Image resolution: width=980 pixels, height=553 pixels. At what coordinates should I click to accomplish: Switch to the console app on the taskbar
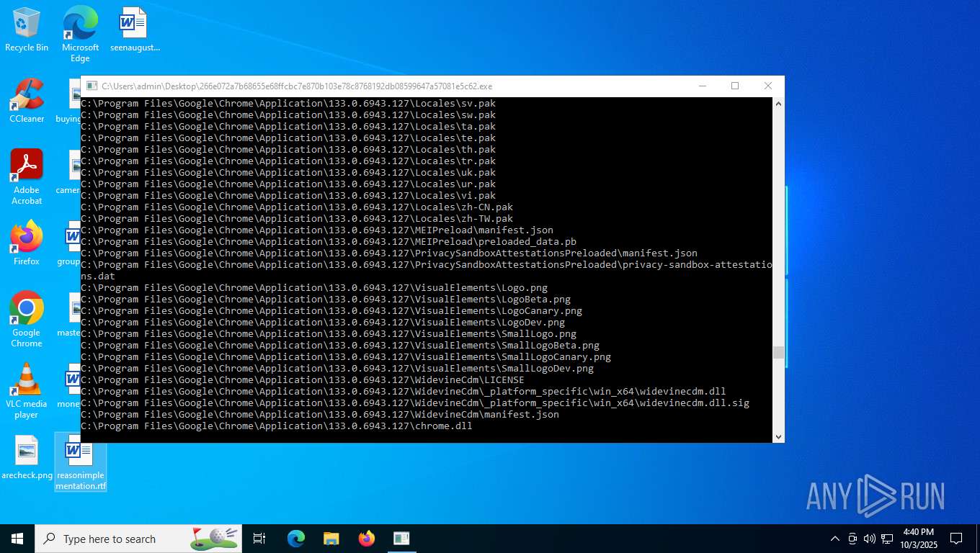(401, 539)
